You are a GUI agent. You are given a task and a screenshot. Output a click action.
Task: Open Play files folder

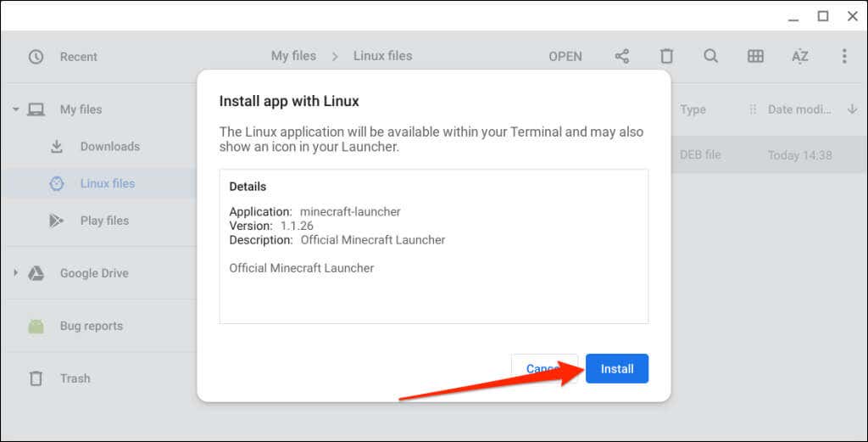pos(104,221)
